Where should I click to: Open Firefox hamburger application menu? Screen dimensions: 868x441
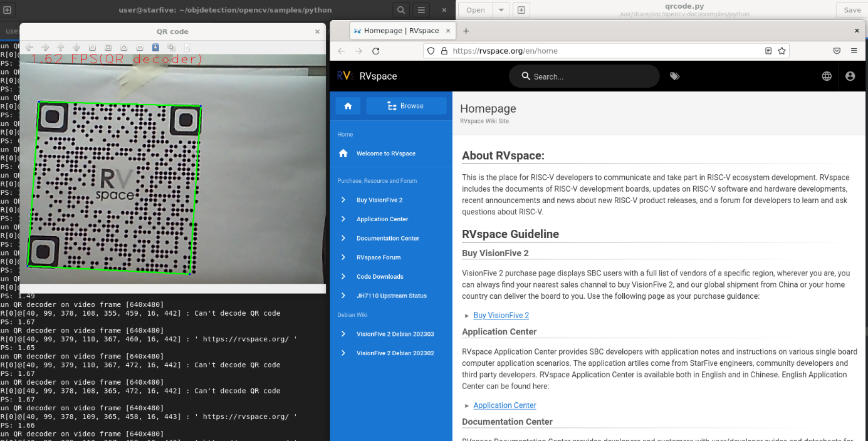click(854, 51)
